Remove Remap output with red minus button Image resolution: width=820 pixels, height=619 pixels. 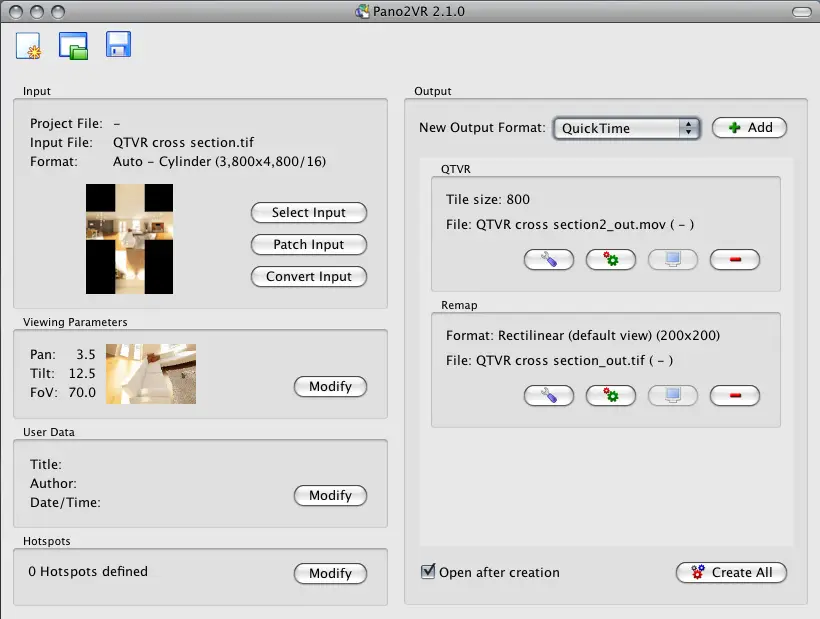734,395
